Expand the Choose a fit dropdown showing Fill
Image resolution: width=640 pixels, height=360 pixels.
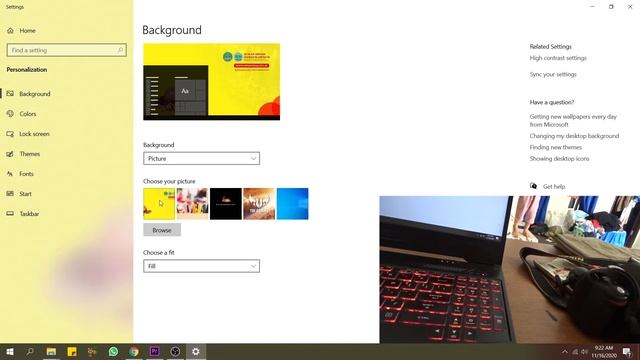coord(201,266)
